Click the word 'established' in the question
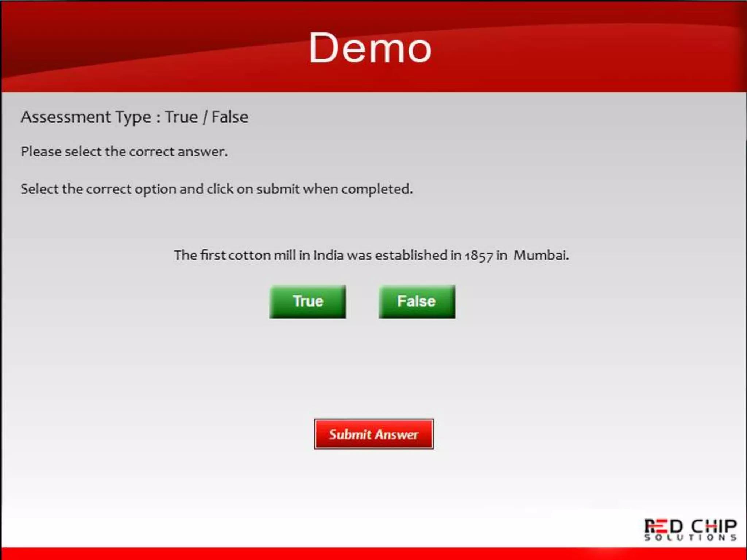747x560 pixels. pyautogui.click(x=411, y=255)
